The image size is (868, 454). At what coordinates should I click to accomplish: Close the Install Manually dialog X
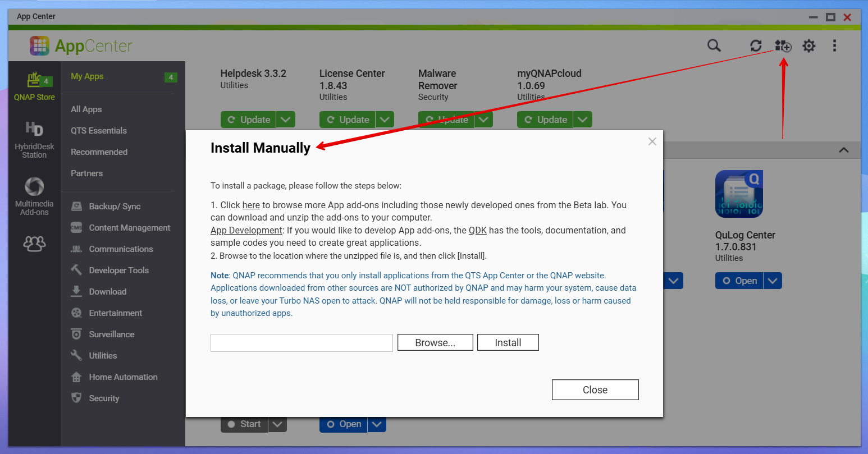[652, 141]
